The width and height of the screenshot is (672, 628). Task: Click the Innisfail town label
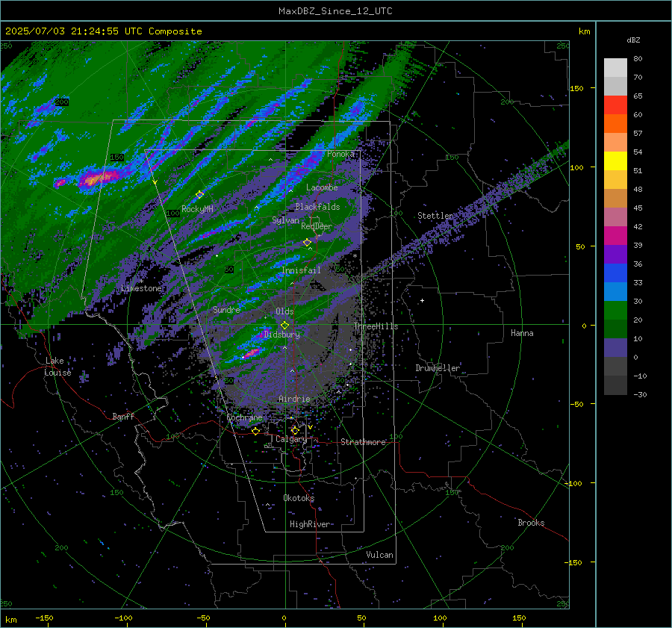point(301,270)
